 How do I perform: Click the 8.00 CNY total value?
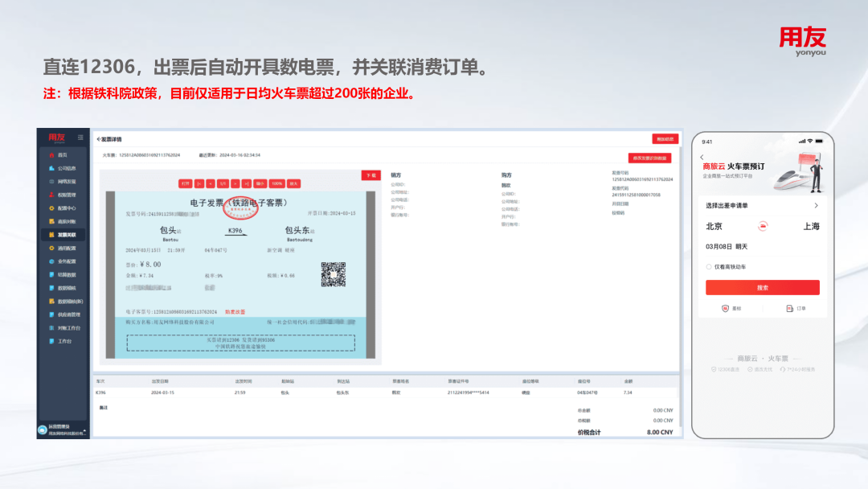[x=660, y=432]
